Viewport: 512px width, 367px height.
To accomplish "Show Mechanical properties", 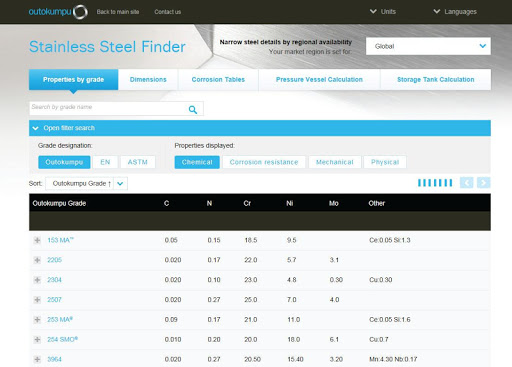I will [335, 162].
